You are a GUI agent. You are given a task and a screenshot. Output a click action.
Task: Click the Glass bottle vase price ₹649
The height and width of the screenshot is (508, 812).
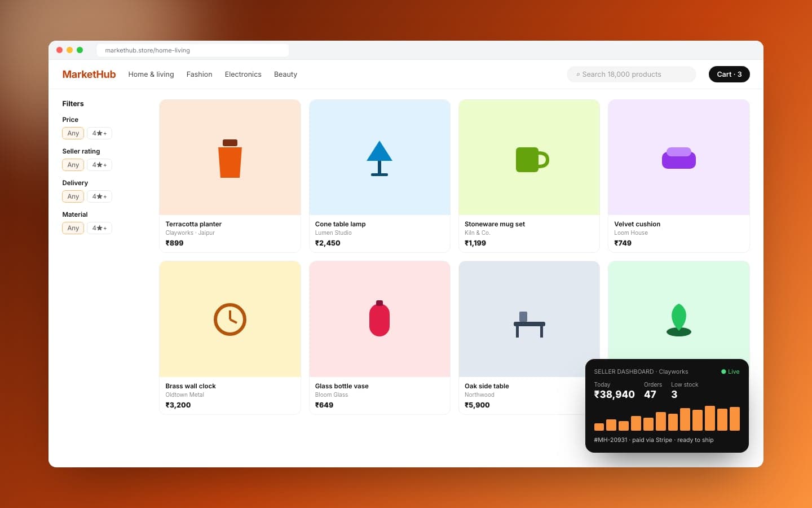pos(324,405)
